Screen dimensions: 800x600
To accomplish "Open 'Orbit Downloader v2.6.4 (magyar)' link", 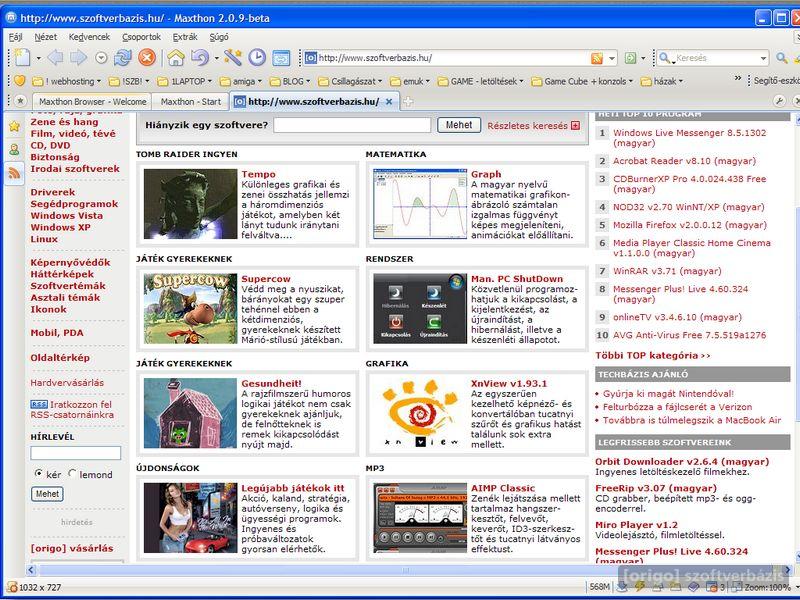I will pos(682,461).
